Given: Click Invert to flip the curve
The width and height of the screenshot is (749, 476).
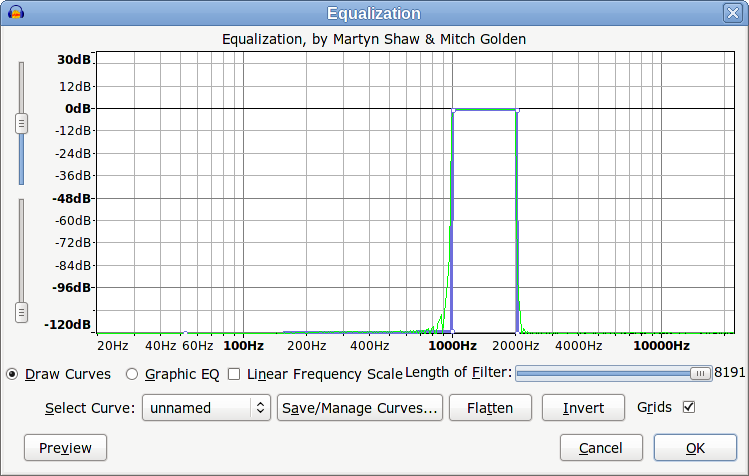Looking at the screenshot, I should click(583, 408).
